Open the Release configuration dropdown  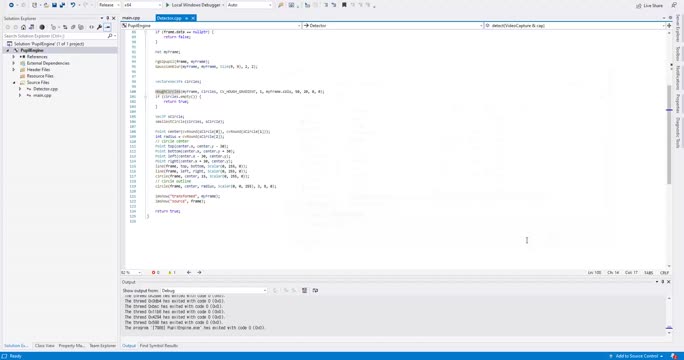tap(109, 5)
